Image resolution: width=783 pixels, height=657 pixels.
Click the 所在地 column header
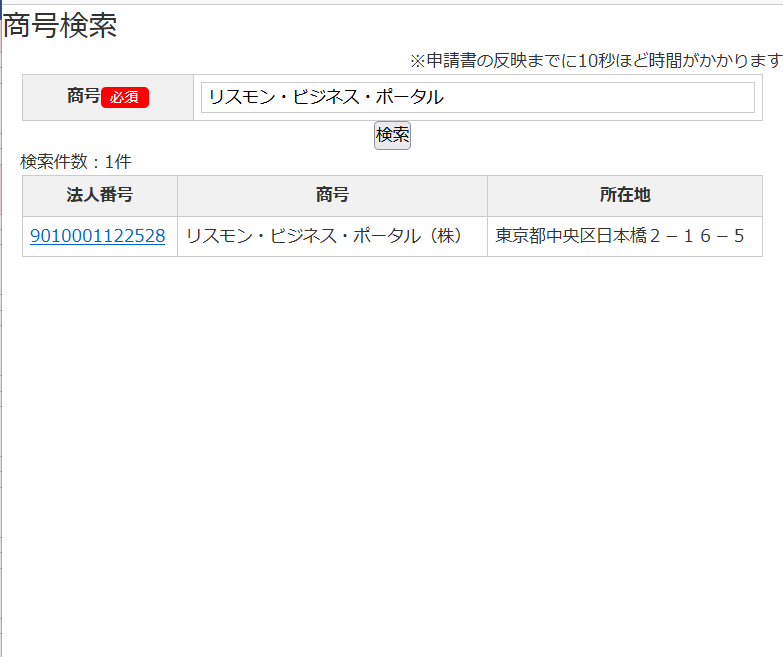(625, 195)
